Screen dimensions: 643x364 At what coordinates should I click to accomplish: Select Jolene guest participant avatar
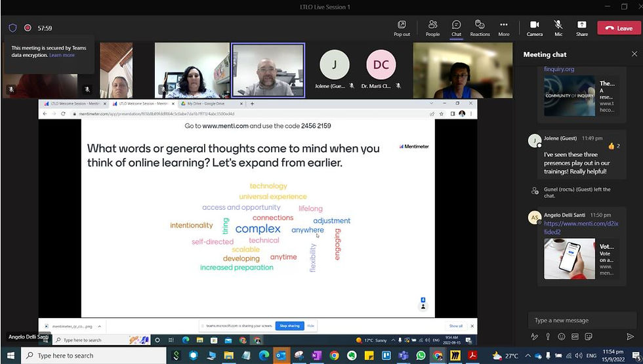[x=334, y=64]
